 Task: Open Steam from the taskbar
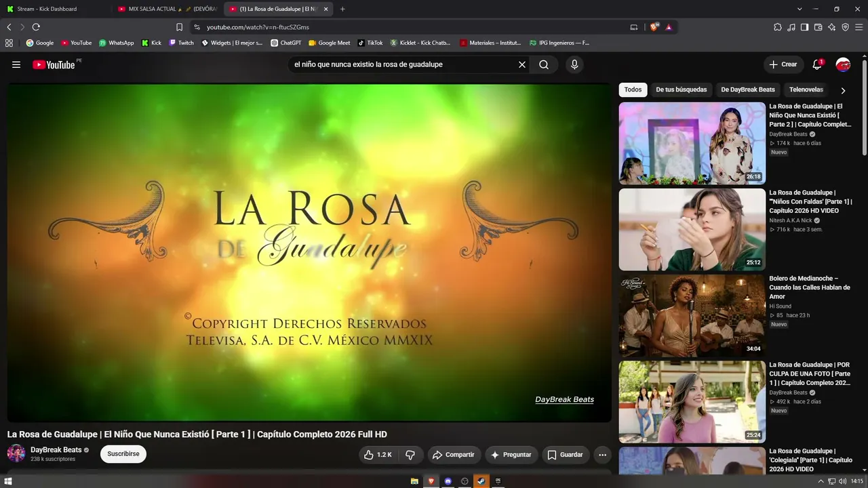(481, 481)
